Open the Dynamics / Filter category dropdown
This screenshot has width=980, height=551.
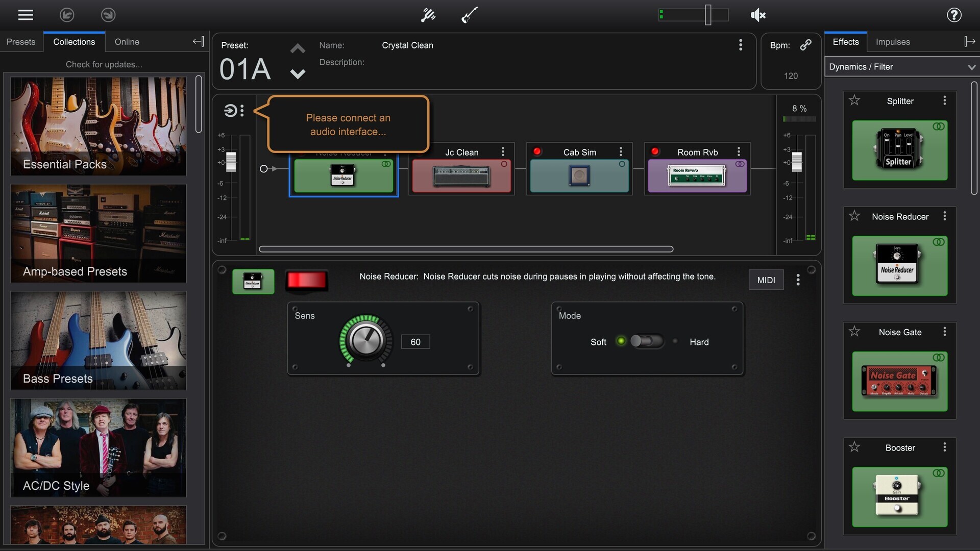point(902,67)
